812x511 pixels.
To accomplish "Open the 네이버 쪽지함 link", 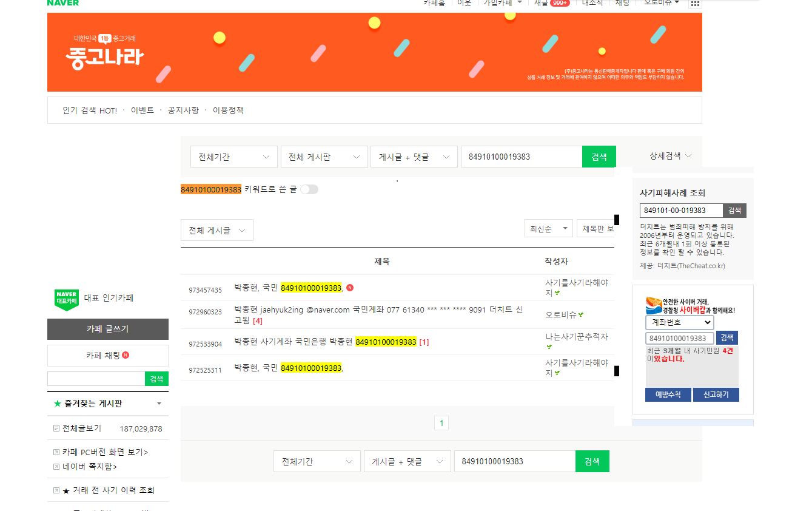I will (90, 467).
